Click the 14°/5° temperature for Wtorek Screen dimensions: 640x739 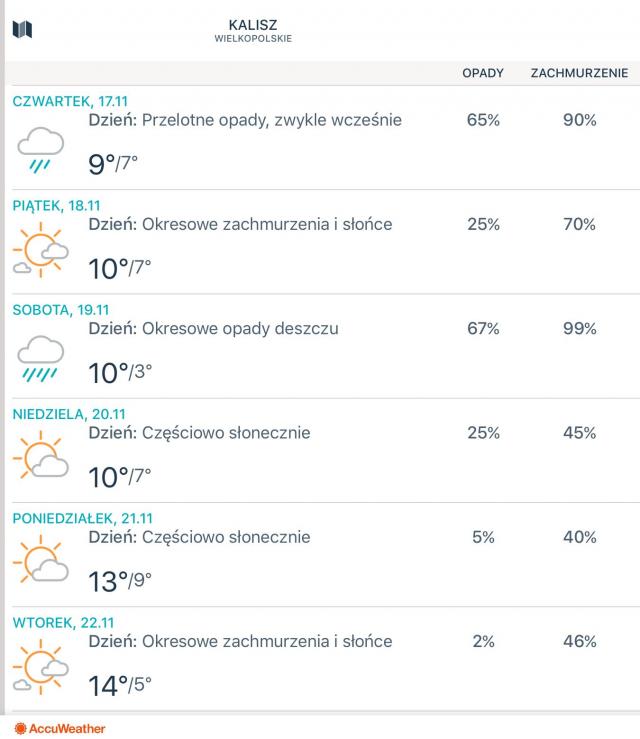point(120,686)
